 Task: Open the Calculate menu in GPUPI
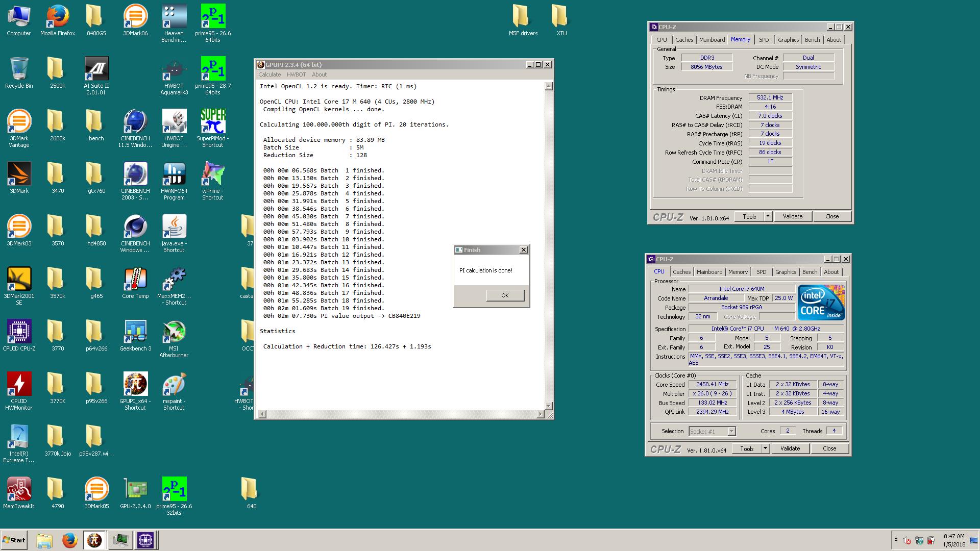tap(269, 74)
